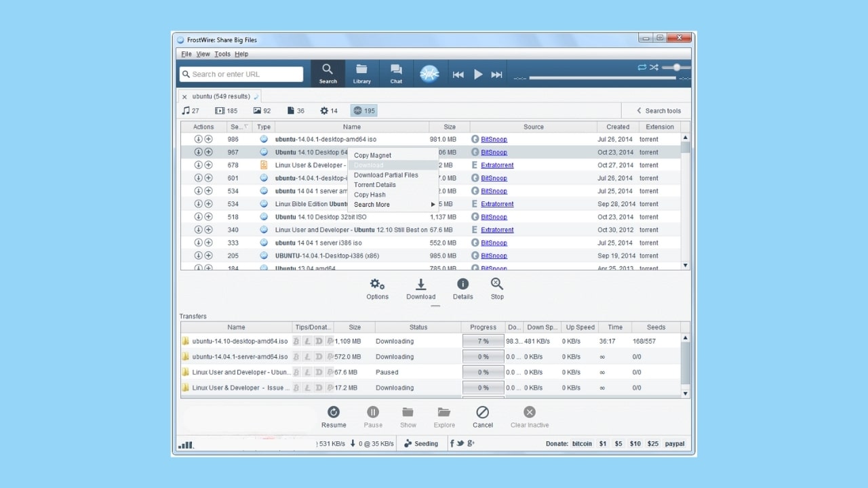
Task: Adjust the player volume slider
Action: pyautogui.click(x=675, y=67)
